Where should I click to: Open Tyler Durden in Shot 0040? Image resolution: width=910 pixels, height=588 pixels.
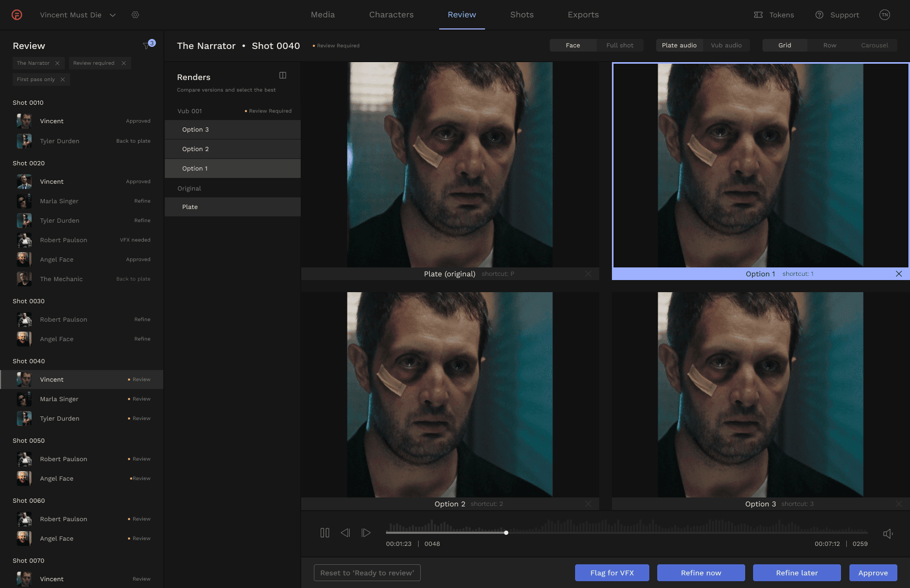[82, 418]
